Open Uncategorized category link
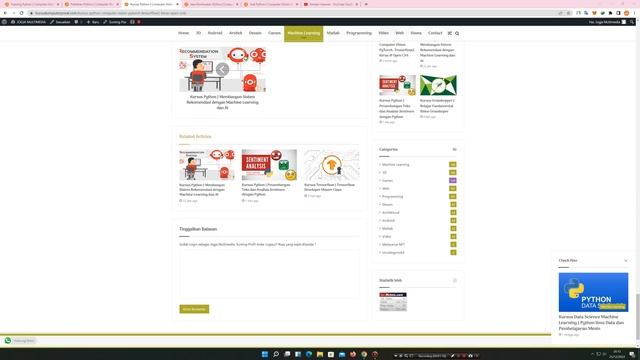The height and width of the screenshot is (360, 640). click(x=393, y=253)
